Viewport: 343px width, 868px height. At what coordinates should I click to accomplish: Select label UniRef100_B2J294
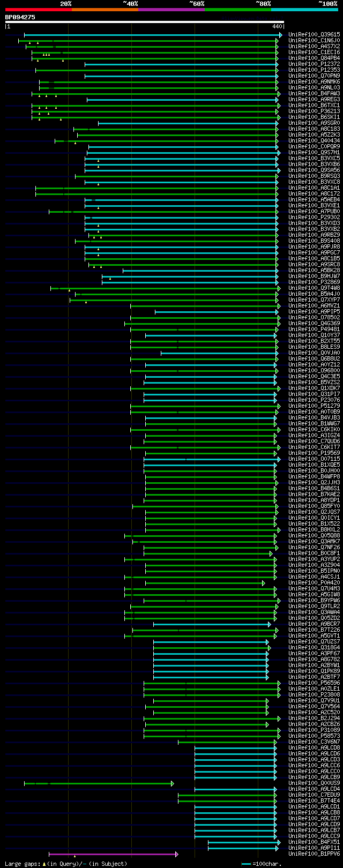point(314,718)
